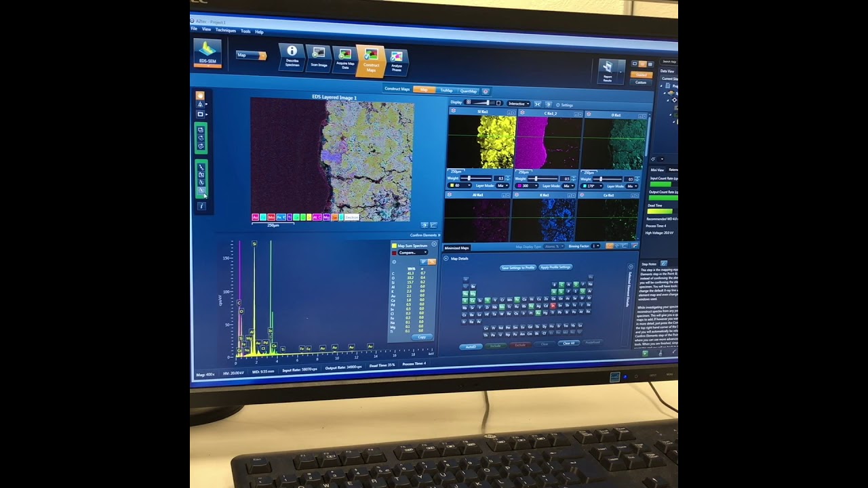The height and width of the screenshot is (488, 868).
Task: Open the Describe Specimen step
Action: point(292,57)
